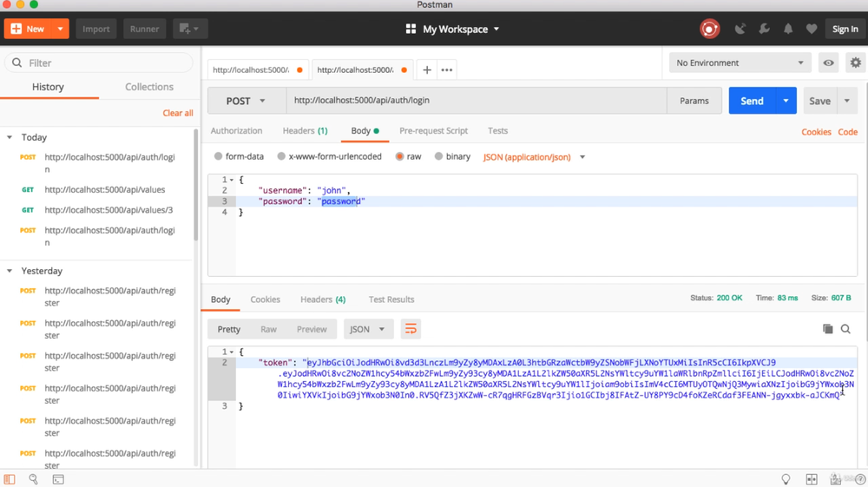Open manage environments gear icon
868x487 pixels.
(x=856, y=63)
